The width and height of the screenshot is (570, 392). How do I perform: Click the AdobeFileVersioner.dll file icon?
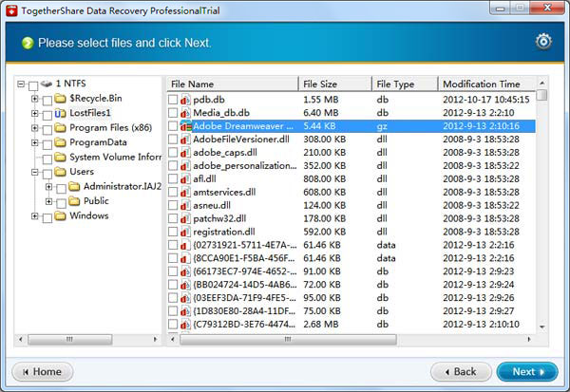pos(185,140)
